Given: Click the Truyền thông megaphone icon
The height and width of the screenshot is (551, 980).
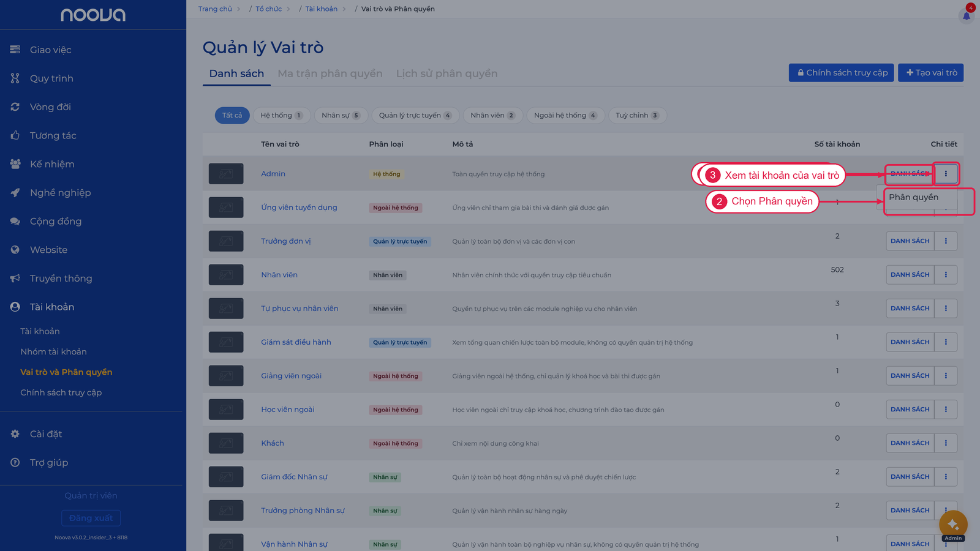Looking at the screenshot, I should [15, 278].
